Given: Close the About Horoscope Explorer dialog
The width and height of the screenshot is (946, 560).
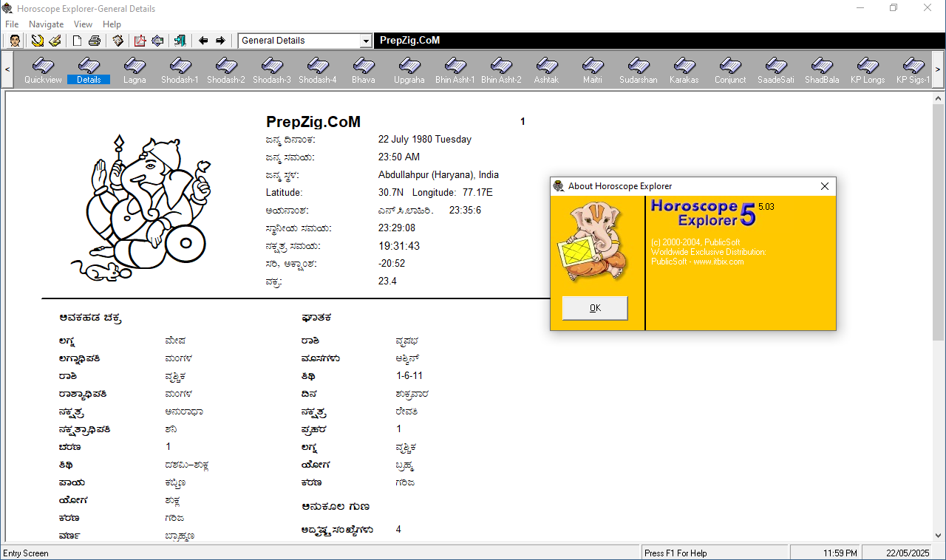Looking at the screenshot, I should pyautogui.click(x=825, y=186).
